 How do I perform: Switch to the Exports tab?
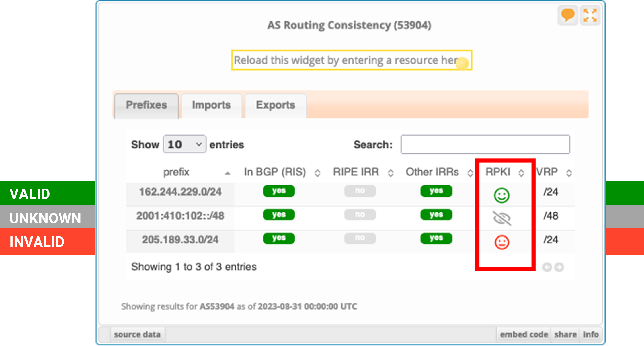(275, 105)
